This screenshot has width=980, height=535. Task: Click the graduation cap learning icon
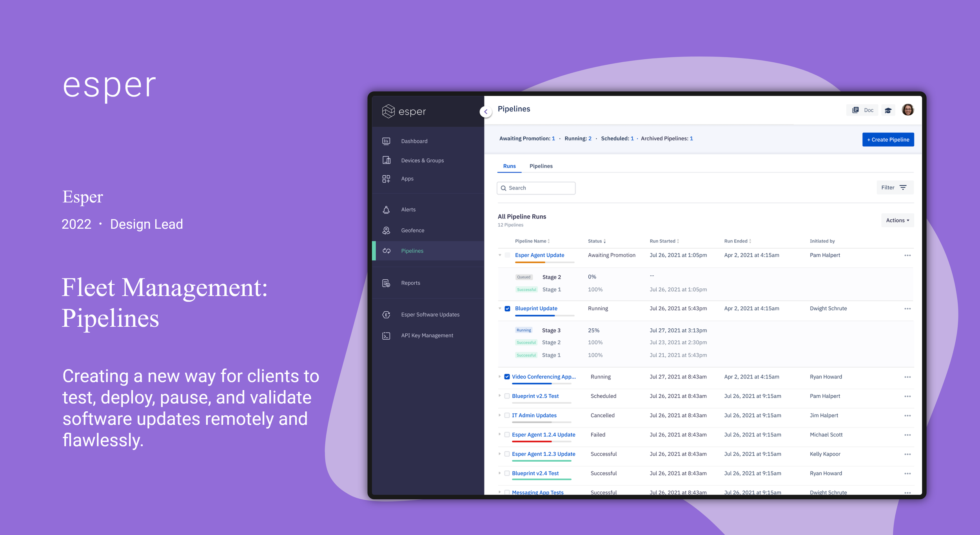888,110
